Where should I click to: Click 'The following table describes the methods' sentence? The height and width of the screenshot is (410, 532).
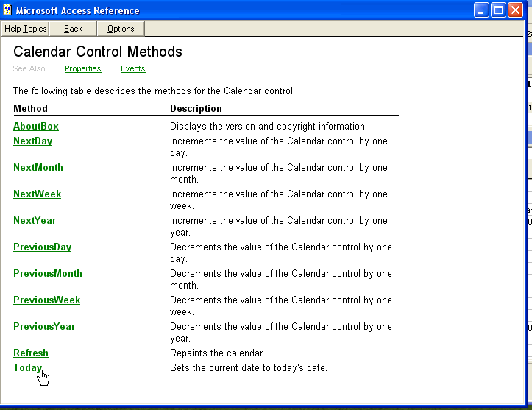point(154,91)
